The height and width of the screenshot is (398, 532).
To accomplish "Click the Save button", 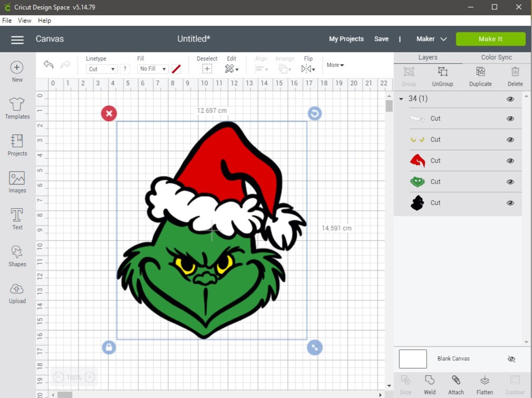I will pyautogui.click(x=381, y=39).
